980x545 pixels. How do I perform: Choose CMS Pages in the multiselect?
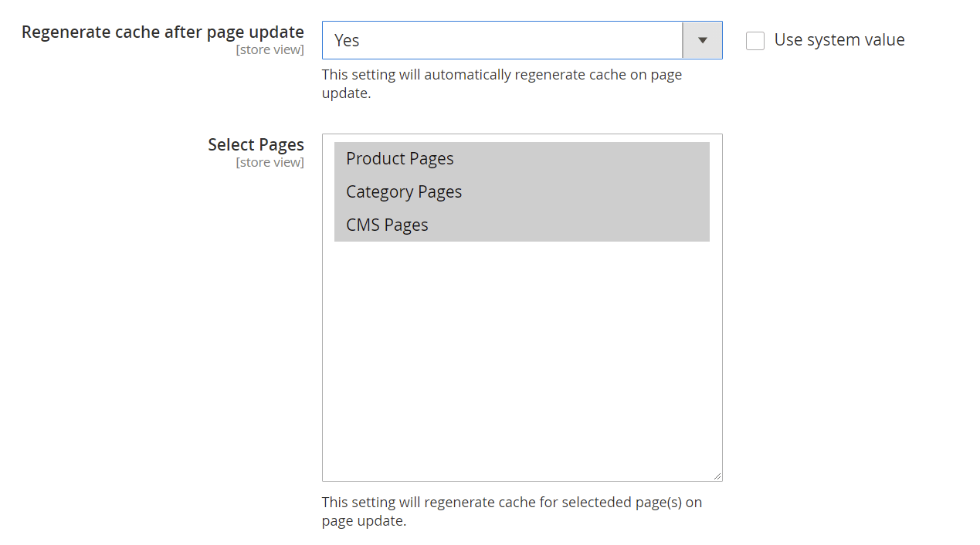click(x=387, y=225)
